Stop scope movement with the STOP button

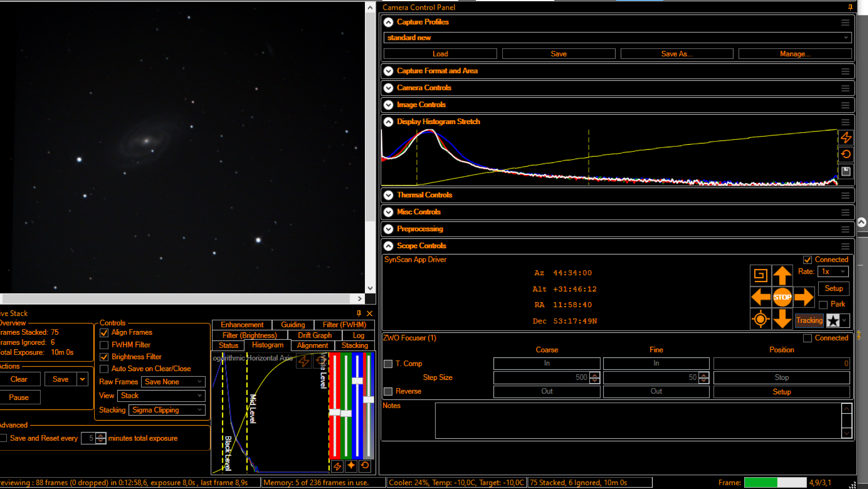tap(782, 297)
